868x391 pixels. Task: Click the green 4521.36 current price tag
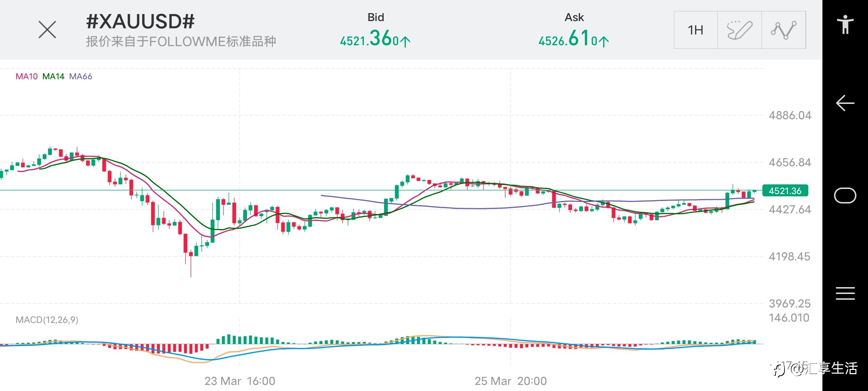point(785,191)
